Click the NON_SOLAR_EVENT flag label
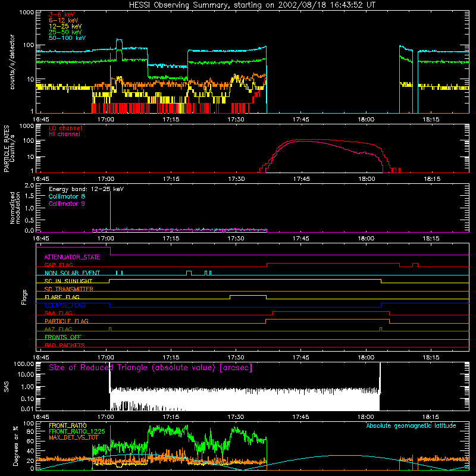 point(72,273)
